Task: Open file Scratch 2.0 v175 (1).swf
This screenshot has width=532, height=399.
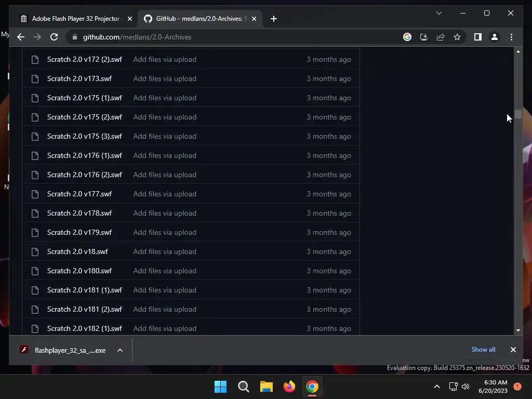Action: point(85,98)
